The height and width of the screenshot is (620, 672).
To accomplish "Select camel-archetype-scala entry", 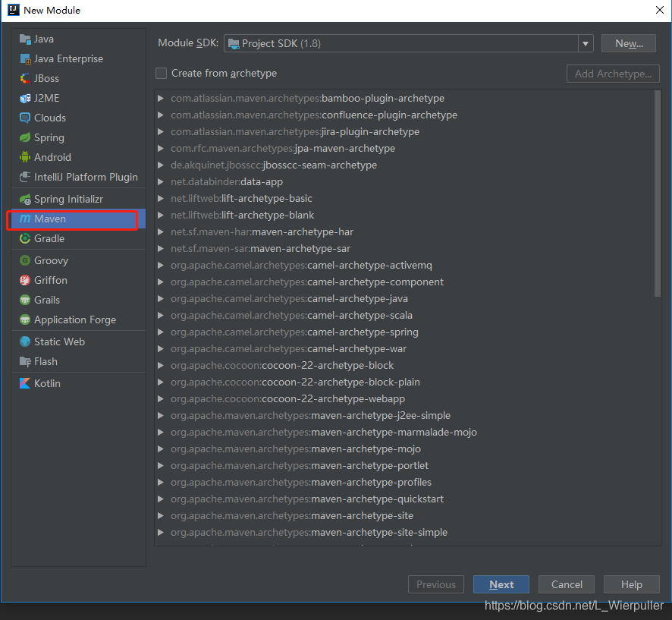I will (291, 316).
